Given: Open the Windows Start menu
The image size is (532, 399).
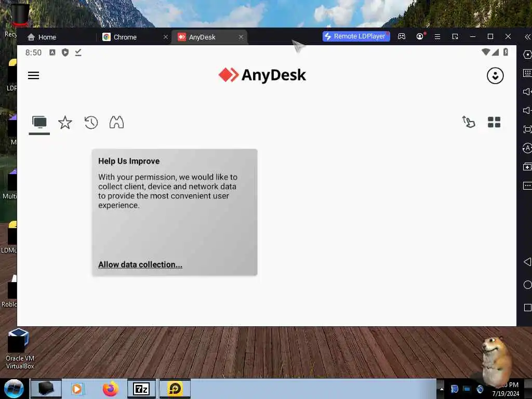Looking at the screenshot, I should coord(14,389).
